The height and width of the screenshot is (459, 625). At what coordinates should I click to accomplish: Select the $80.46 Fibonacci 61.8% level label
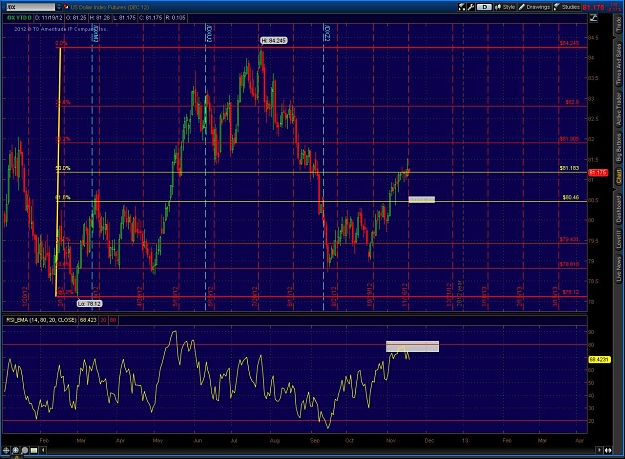click(x=570, y=197)
